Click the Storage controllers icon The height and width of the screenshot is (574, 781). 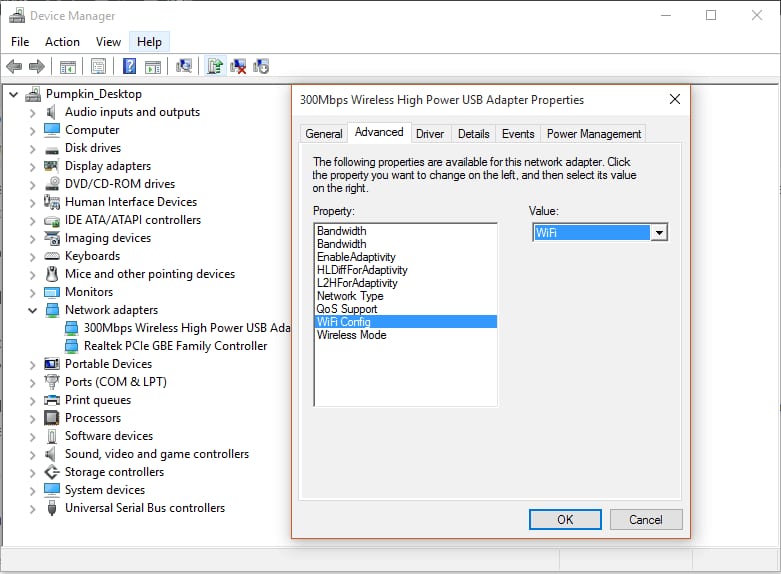click(x=52, y=472)
